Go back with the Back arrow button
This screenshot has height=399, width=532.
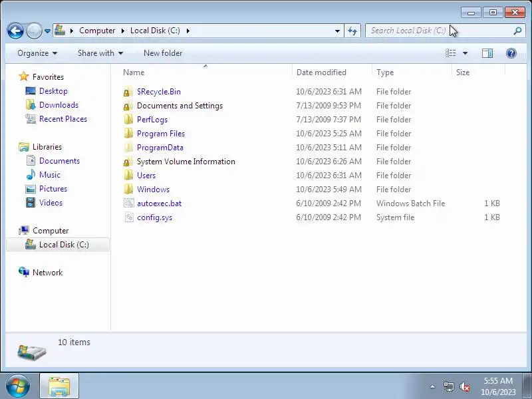(15, 31)
